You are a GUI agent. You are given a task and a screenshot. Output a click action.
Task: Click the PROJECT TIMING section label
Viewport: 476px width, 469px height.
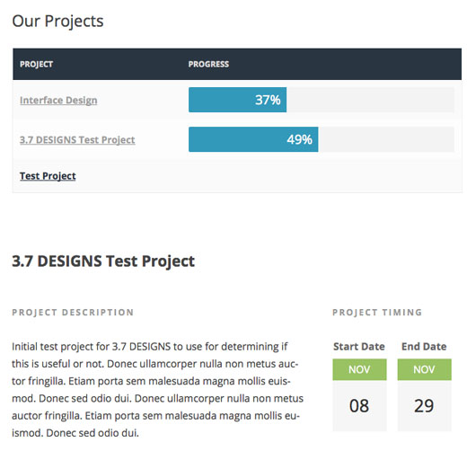point(377,313)
